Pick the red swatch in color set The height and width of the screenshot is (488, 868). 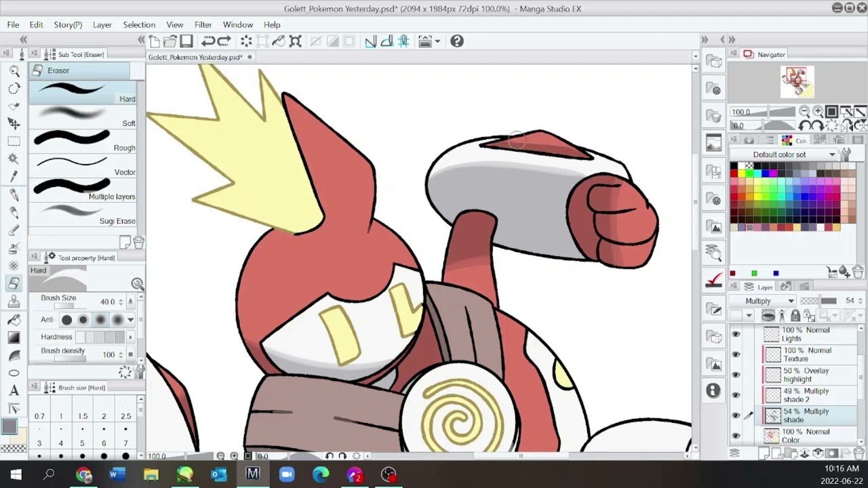tap(734, 174)
